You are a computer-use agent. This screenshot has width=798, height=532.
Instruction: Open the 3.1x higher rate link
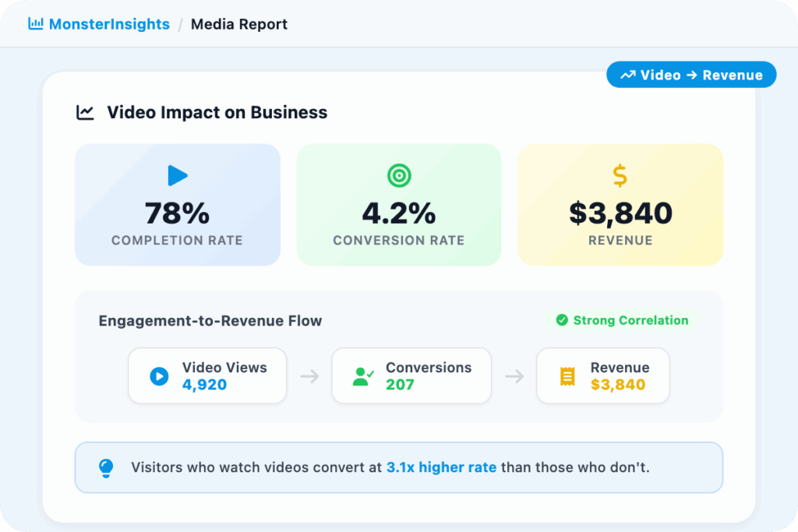tap(441, 468)
